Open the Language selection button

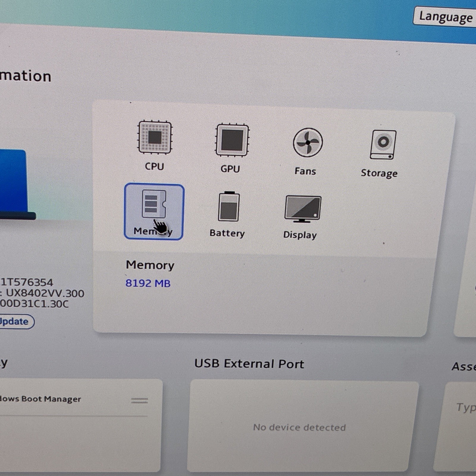(x=445, y=17)
